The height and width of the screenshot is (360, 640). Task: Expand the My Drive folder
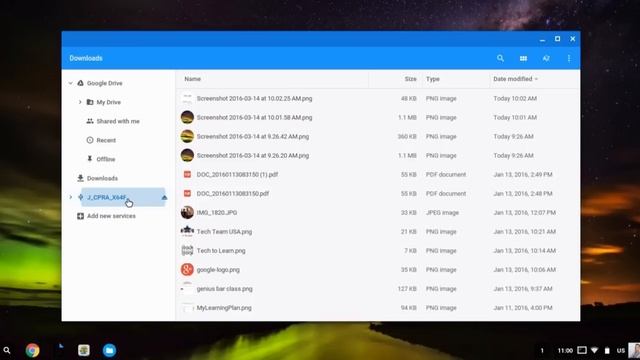[80, 102]
